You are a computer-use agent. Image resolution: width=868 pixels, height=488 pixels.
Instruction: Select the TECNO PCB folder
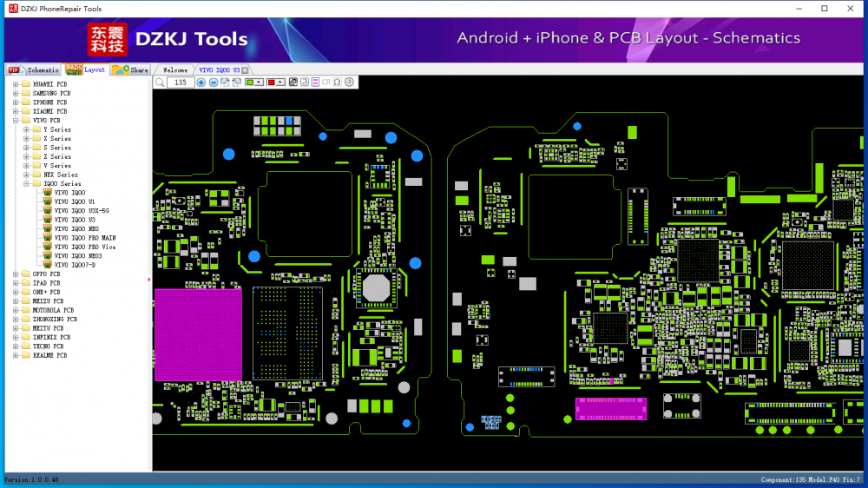48,346
